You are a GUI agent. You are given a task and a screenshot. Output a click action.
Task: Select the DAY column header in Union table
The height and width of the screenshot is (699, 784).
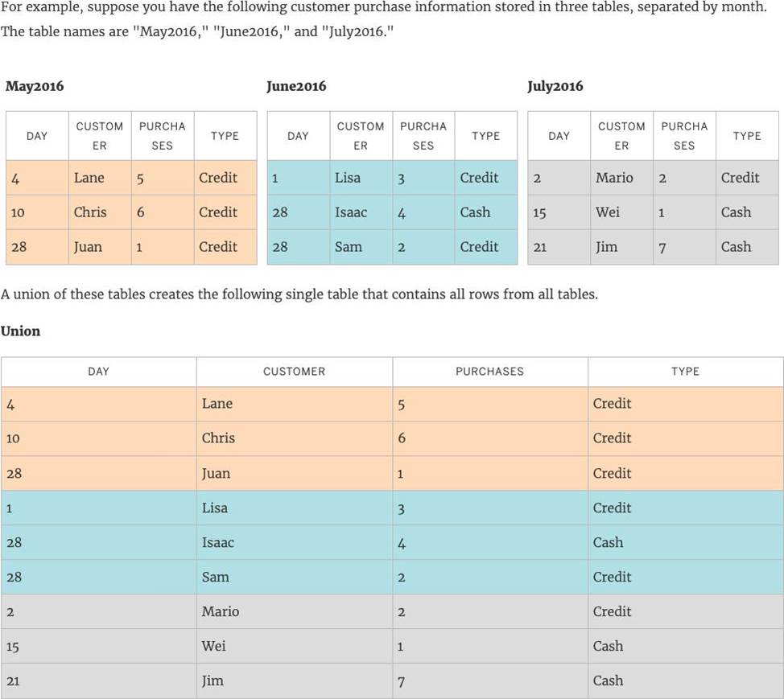(x=98, y=372)
